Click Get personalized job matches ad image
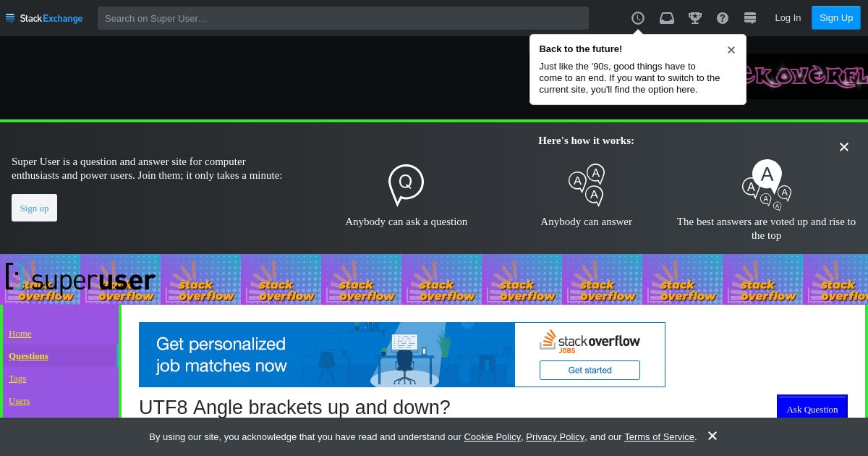Image resolution: width=868 pixels, height=456 pixels. pyautogui.click(x=327, y=355)
